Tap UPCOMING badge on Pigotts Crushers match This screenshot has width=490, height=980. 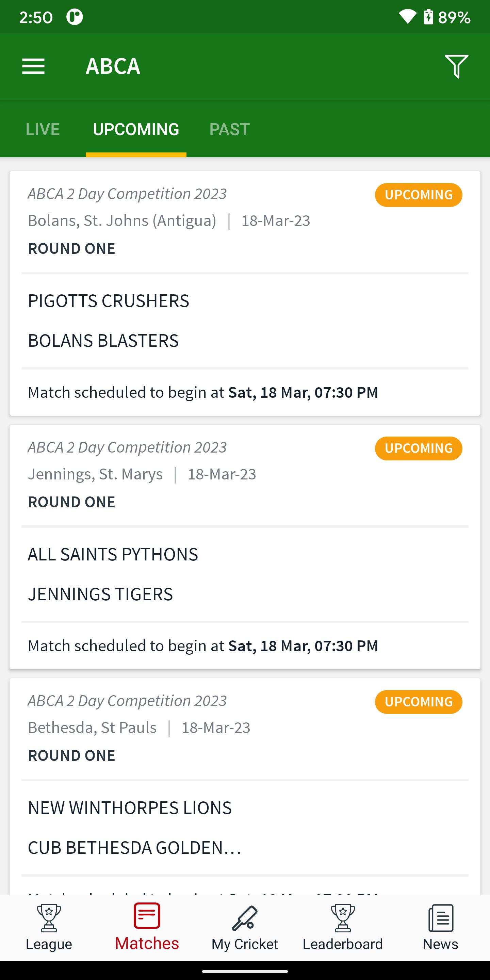pos(419,195)
